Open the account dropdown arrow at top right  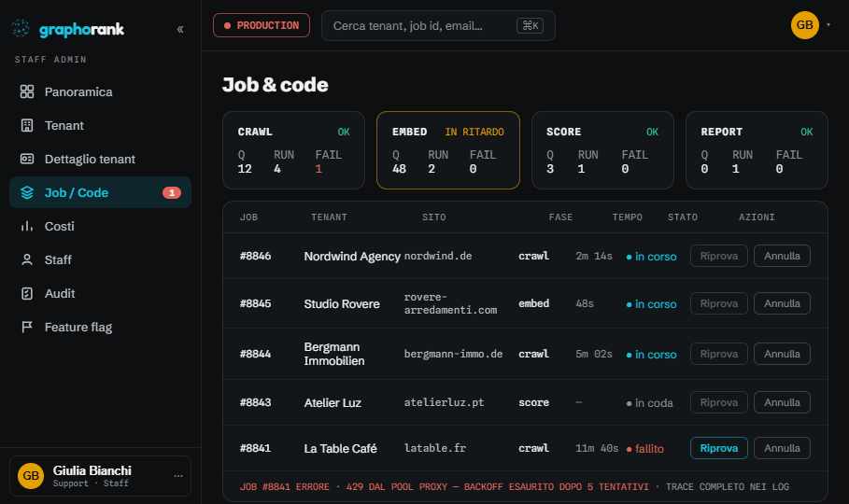828,25
